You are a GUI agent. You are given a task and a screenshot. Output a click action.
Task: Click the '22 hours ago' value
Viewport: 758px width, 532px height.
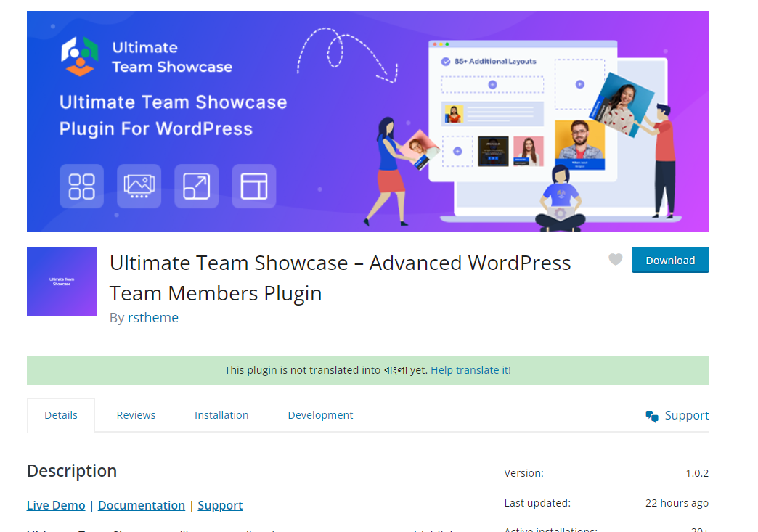point(677,503)
